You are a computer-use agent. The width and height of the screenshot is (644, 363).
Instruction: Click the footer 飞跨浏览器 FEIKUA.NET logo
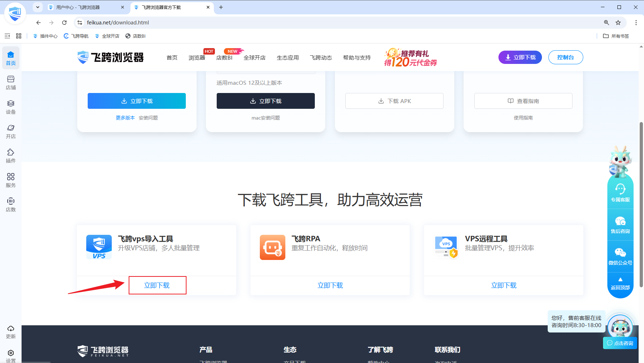click(x=103, y=351)
